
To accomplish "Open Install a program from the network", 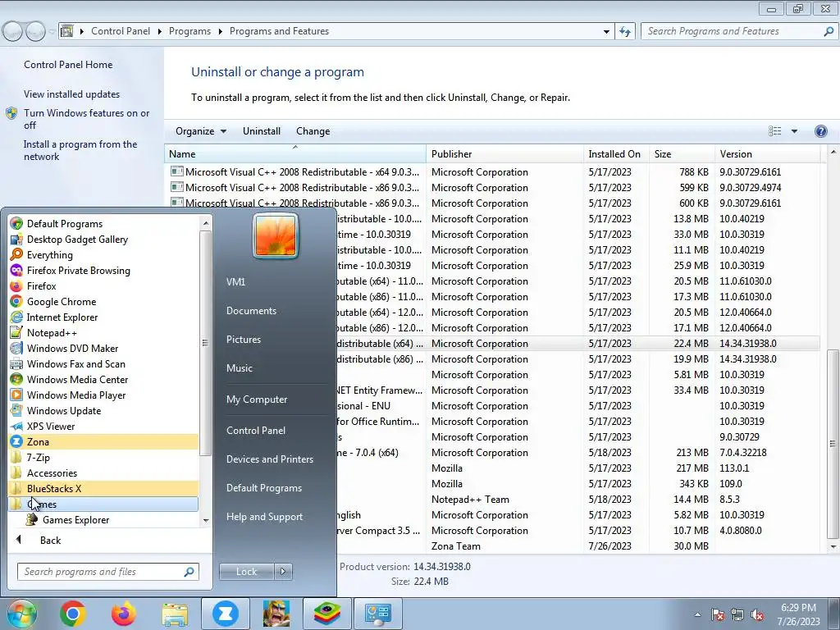I will click(x=80, y=151).
